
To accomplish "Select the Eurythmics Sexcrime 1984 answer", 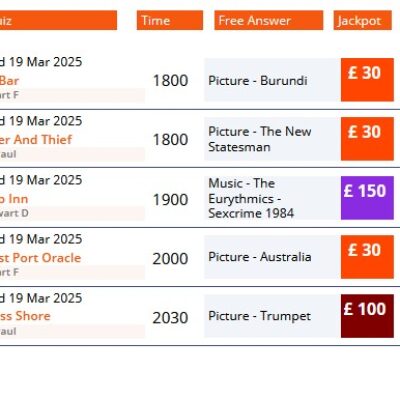I will [272, 198].
